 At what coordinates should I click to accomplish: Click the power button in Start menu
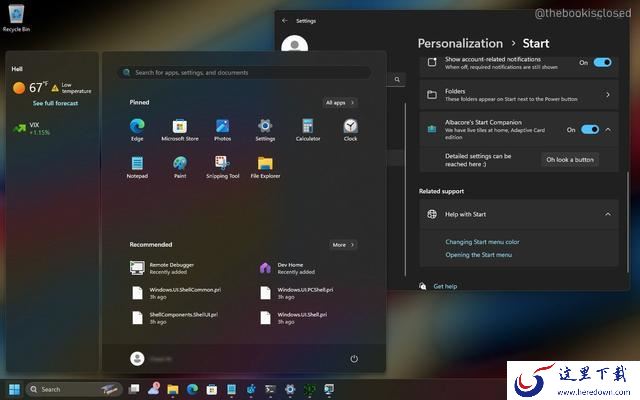(354, 359)
